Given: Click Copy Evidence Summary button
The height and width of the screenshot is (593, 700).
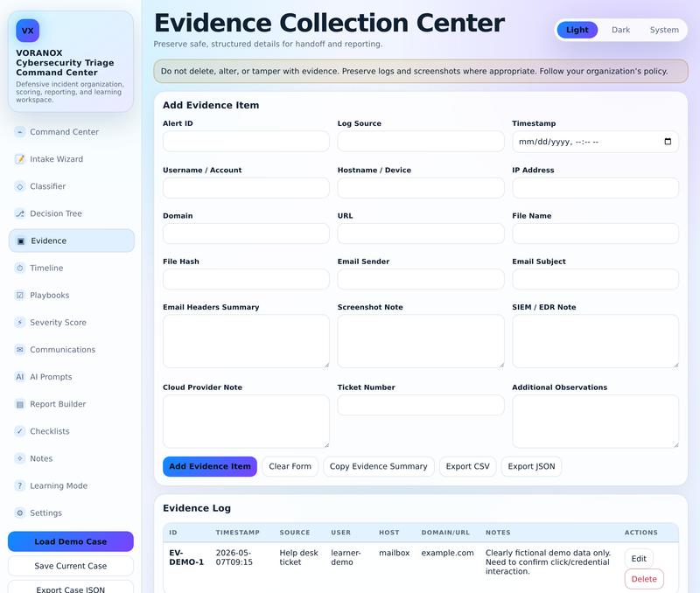Looking at the screenshot, I should (x=379, y=466).
